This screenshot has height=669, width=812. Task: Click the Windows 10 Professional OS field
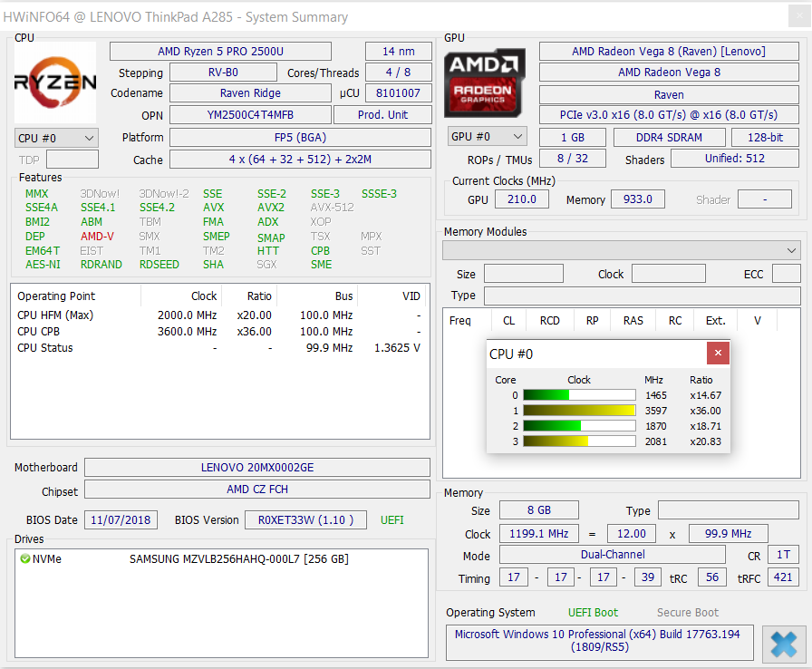coord(599,641)
